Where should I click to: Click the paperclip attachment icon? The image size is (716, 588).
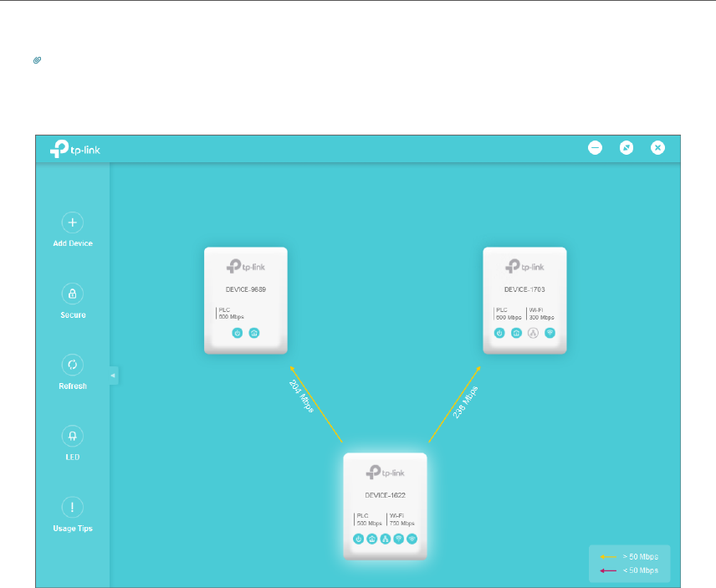(38, 60)
